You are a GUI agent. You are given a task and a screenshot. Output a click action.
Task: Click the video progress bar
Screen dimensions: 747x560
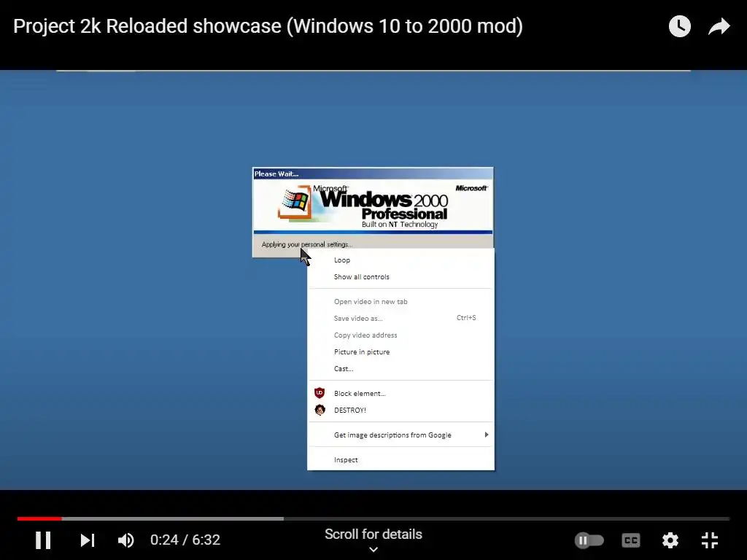(373, 518)
